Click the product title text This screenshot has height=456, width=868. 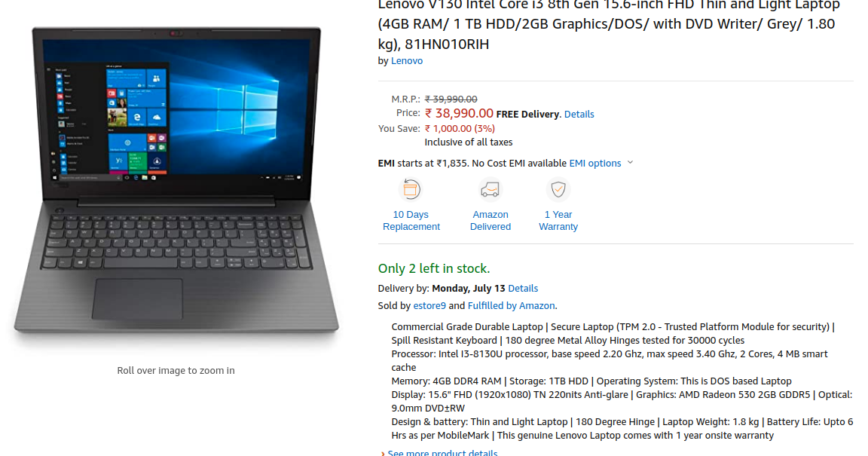[609, 24]
